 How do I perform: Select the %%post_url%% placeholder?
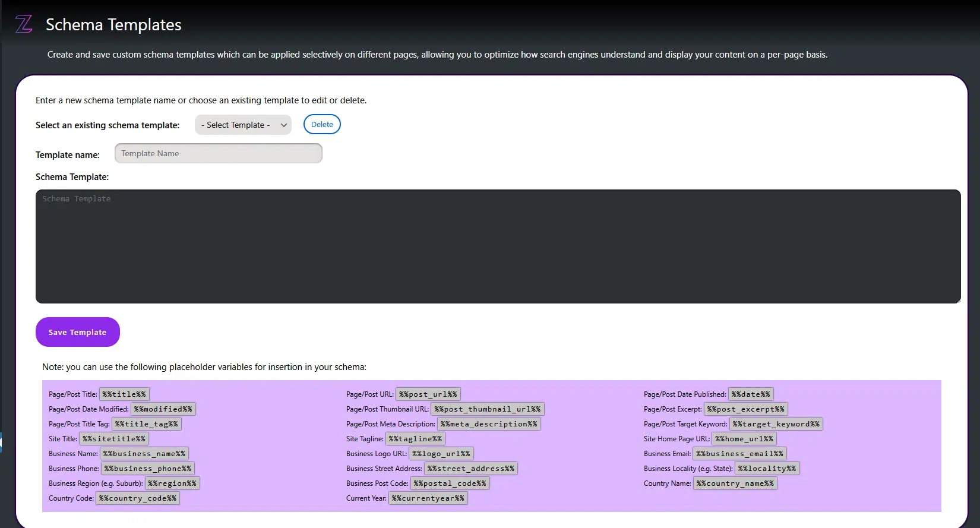point(428,394)
